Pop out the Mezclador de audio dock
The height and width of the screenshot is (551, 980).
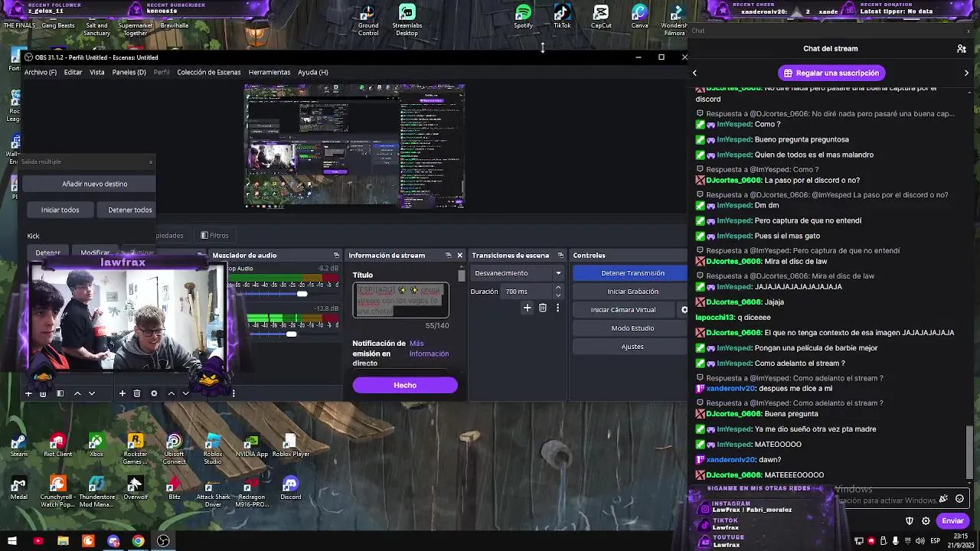pos(336,255)
